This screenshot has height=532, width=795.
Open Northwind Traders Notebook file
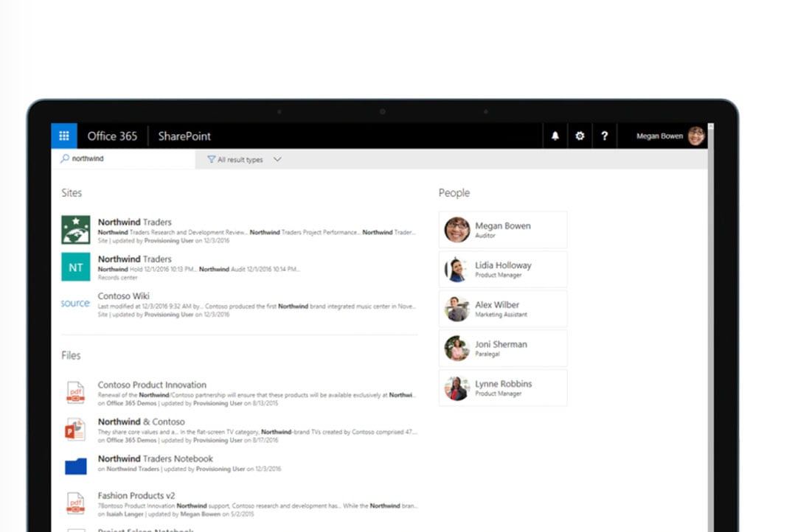pyautogui.click(x=155, y=458)
